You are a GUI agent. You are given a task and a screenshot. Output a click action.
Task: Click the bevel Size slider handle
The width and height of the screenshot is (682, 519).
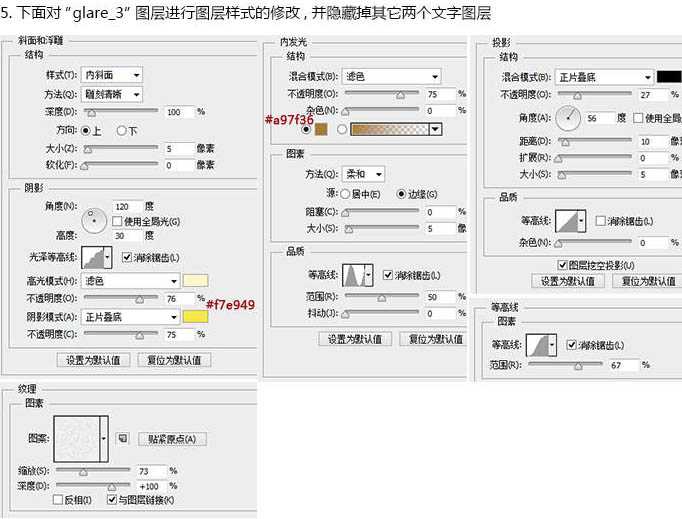point(88,150)
